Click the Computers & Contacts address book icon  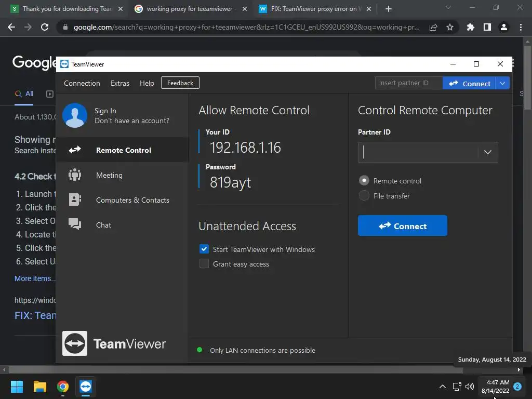(75, 199)
